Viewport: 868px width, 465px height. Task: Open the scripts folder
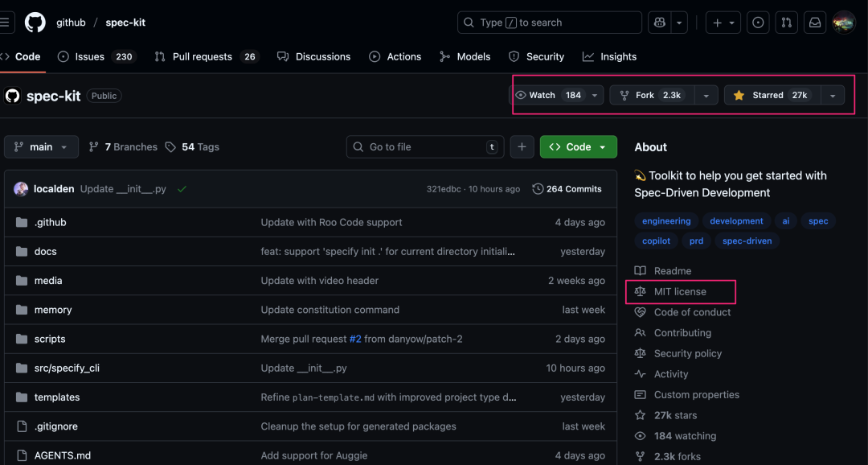tap(50, 339)
